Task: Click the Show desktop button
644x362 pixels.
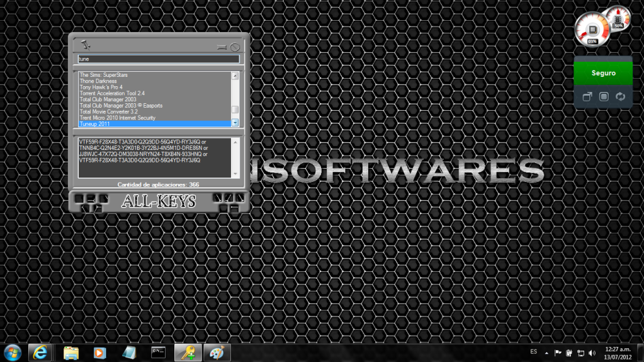Action: pos(640,353)
